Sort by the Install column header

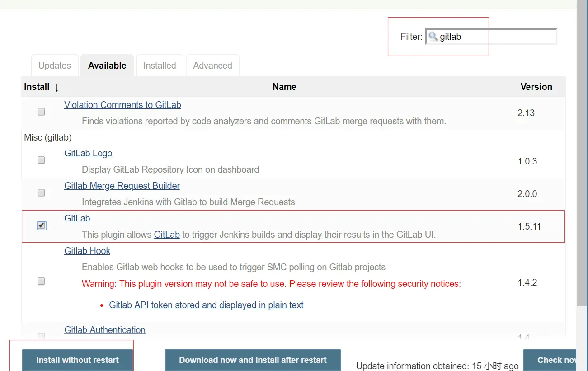(x=37, y=87)
